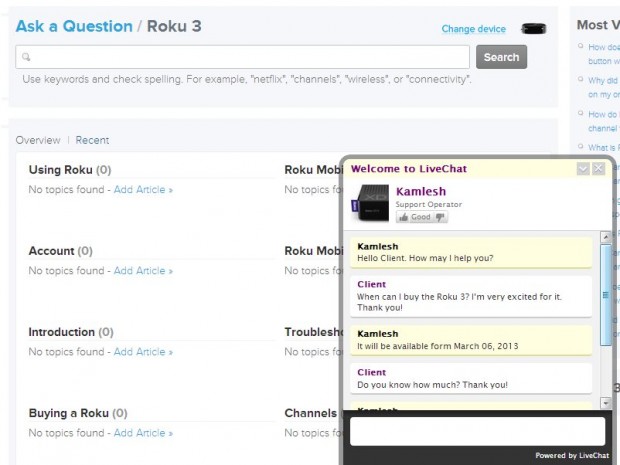Open the Ask a Question breadcrumb link
The height and width of the screenshot is (465, 620).
(x=74, y=26)
